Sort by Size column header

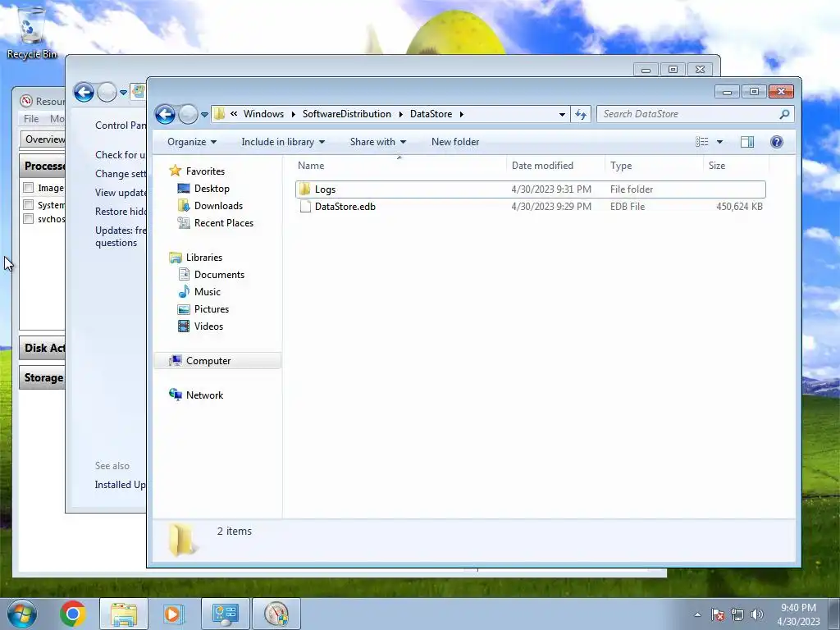click(x=736, y=166)
